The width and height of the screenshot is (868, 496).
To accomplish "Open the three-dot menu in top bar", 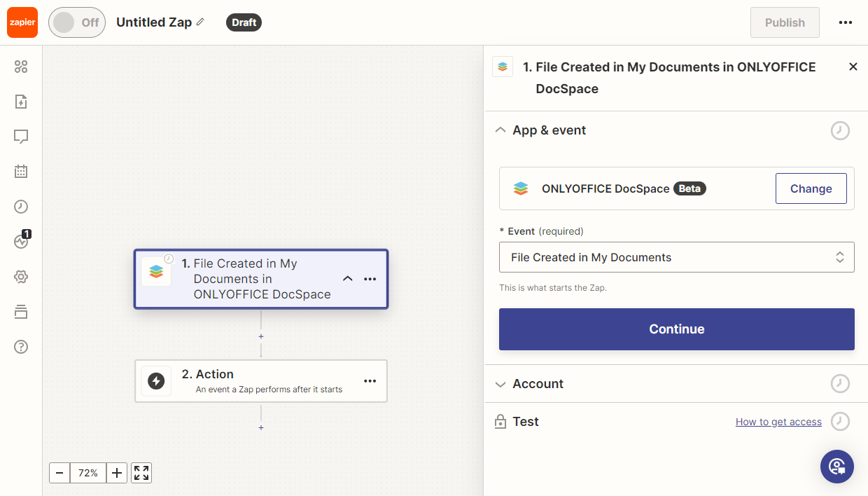I will coord(846,22).
